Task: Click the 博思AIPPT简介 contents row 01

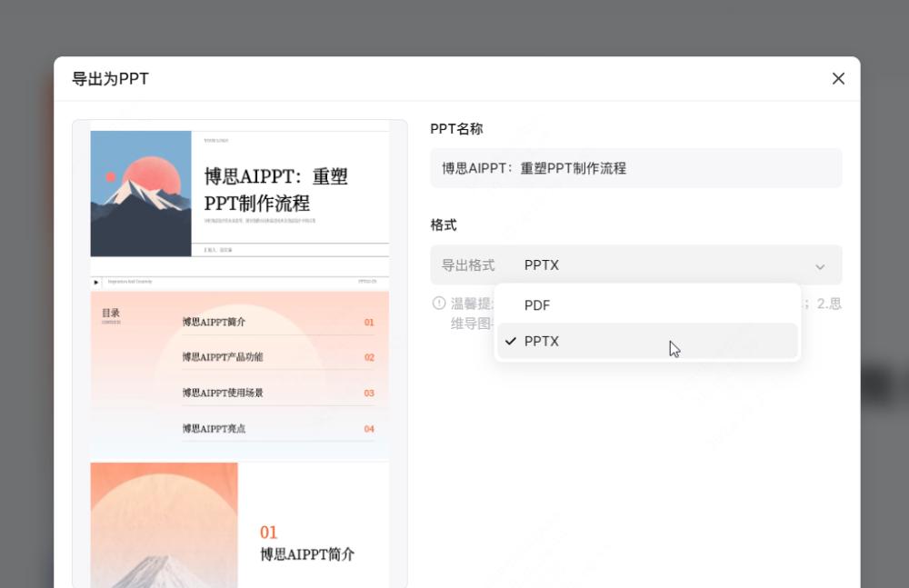Action: coord(278,323)
